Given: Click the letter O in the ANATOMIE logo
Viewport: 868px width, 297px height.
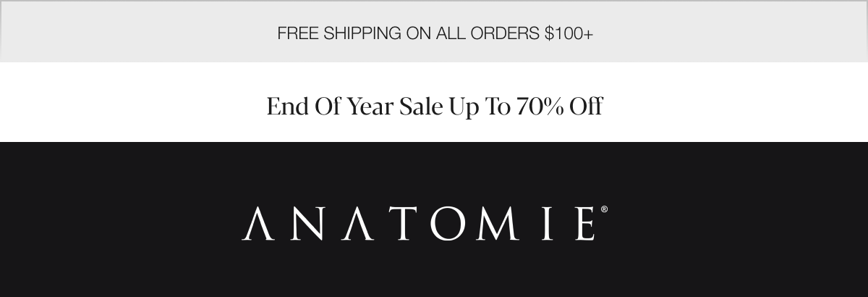Looking at the screenshot, I should (446, 224).
